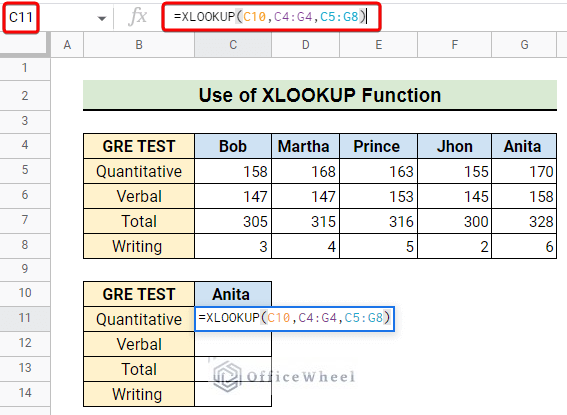Viewport: 567px width, 415px height.
Task: Click Martha's Total score 315
Action: coord(306,221)
